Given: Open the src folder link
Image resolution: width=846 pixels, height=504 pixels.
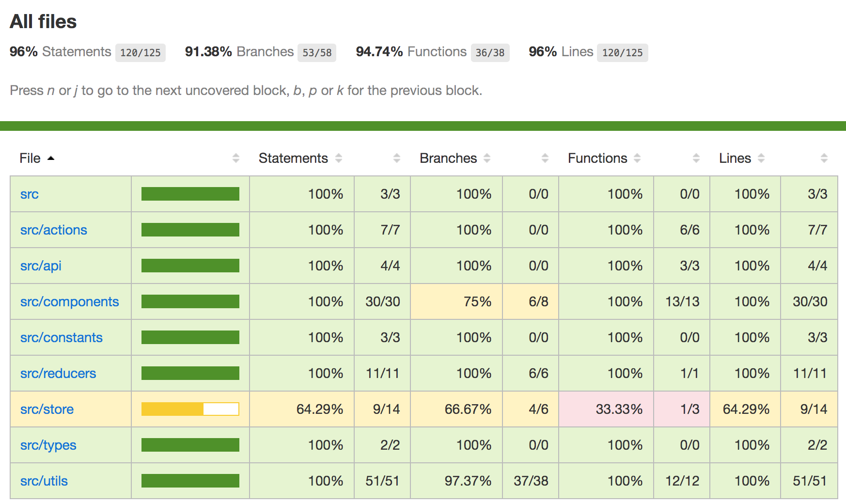Looking at the screenshot, I should coord(30,194).
